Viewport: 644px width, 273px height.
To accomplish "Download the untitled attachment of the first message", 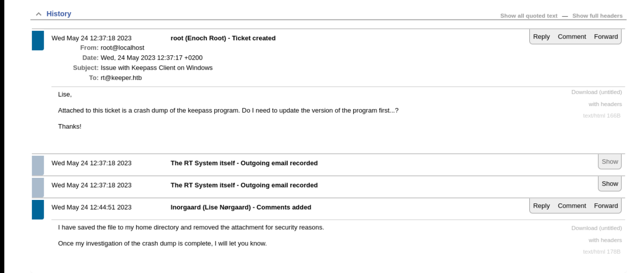I will tap(596, 92).
